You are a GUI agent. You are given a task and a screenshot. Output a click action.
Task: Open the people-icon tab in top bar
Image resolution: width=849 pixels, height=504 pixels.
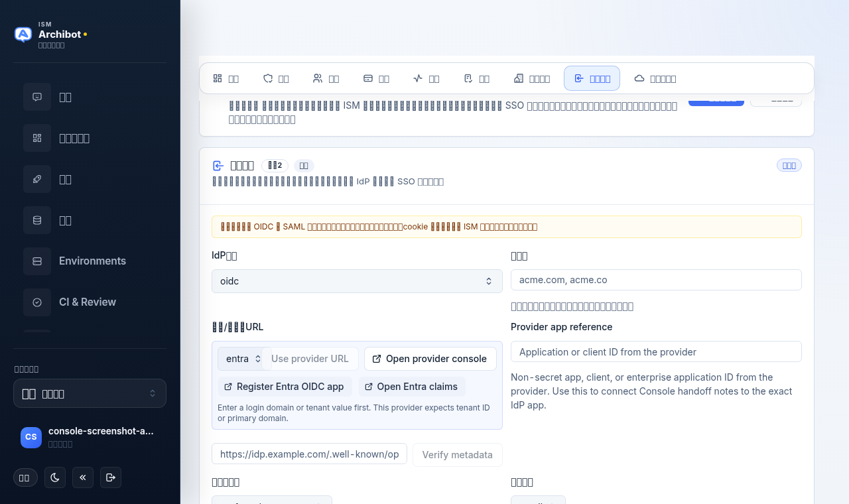(x=326, y=78)
